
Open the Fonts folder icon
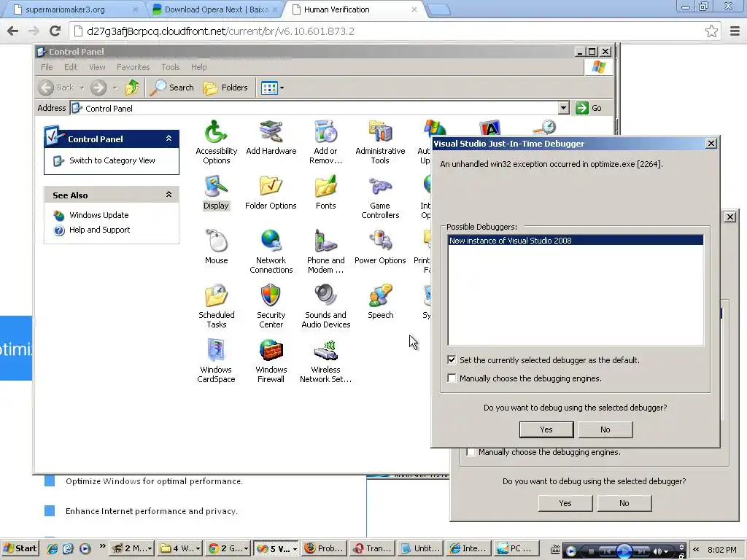326,192
